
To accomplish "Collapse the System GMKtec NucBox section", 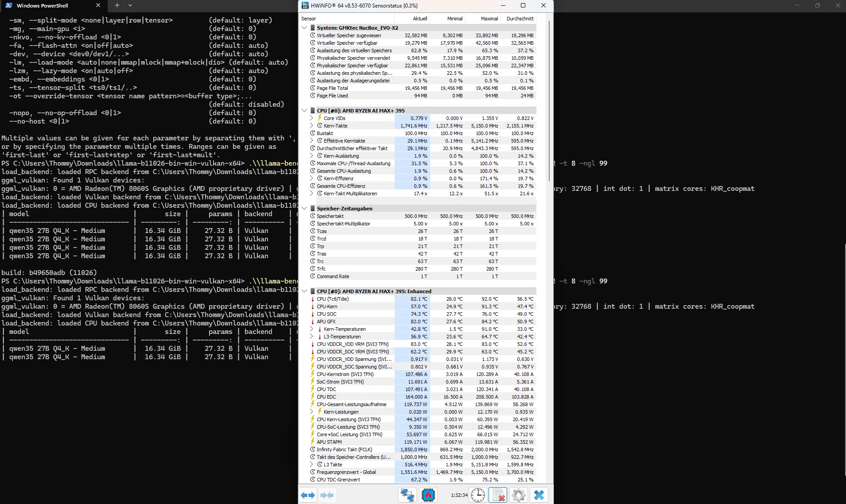I will point(304,27).
